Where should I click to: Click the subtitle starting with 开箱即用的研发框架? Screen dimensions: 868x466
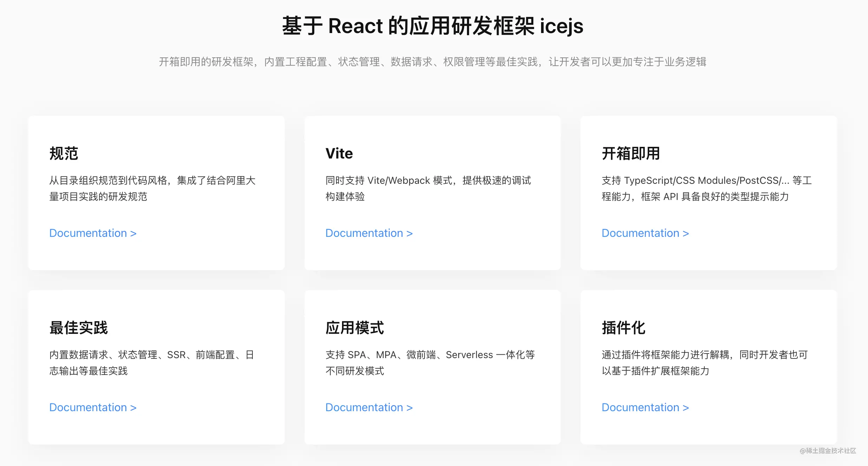[x=433, y=62]
